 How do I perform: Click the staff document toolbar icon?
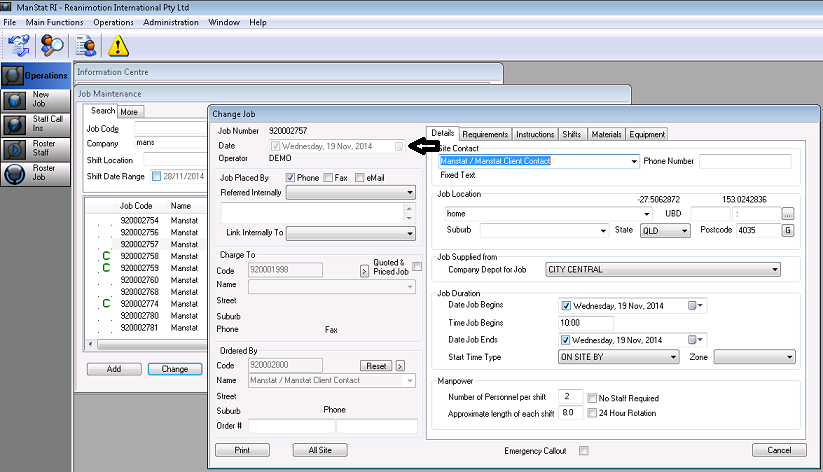coord(86,45)
